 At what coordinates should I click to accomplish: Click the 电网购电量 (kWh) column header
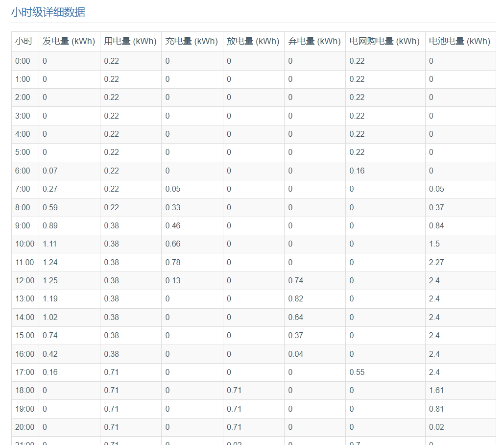(384, 41)
